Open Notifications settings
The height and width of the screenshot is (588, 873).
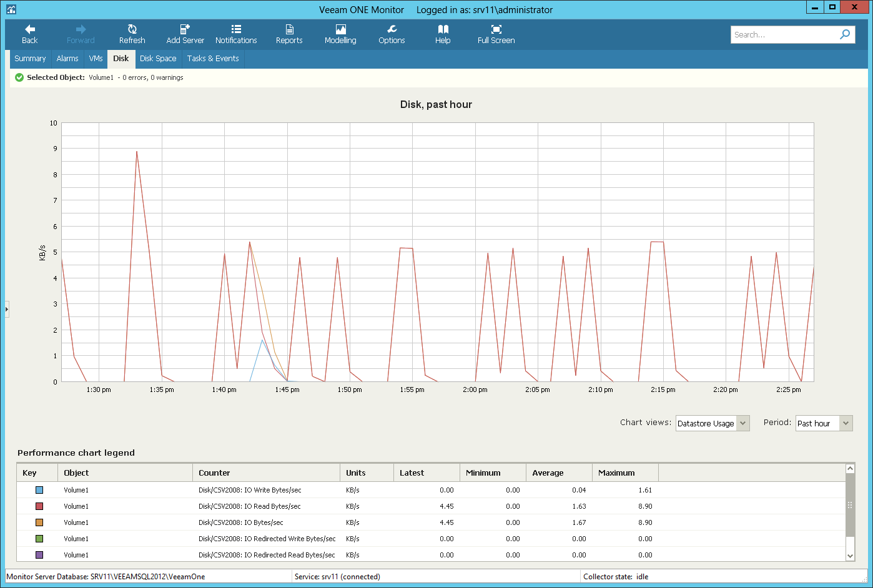coord(236,34)
